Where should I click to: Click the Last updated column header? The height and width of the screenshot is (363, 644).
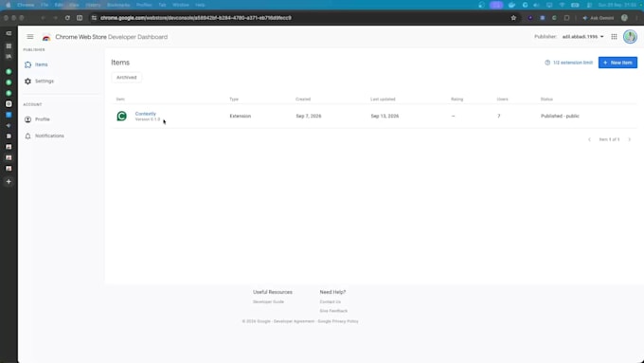(383, 100)
